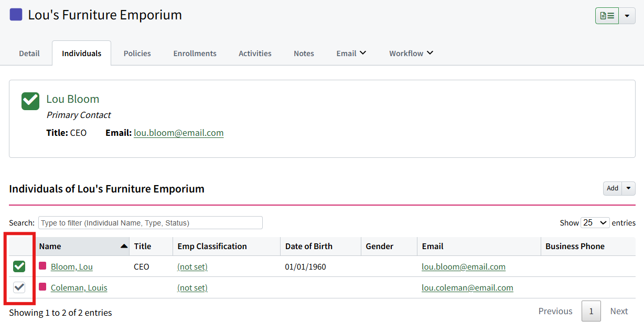Expand the Workflow tab menu

pyautogui.click(x=411, y=53)
